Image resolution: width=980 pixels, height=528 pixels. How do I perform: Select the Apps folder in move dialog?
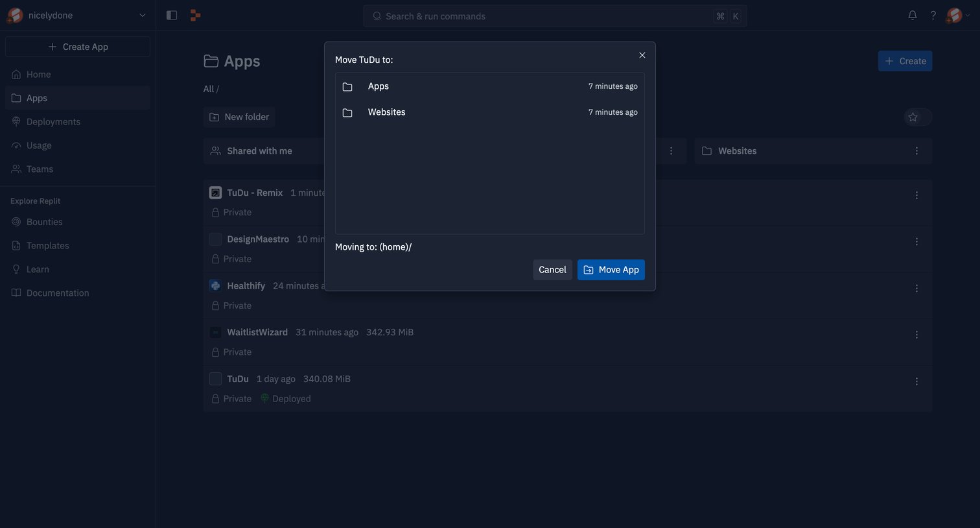[x=490, y=86]
